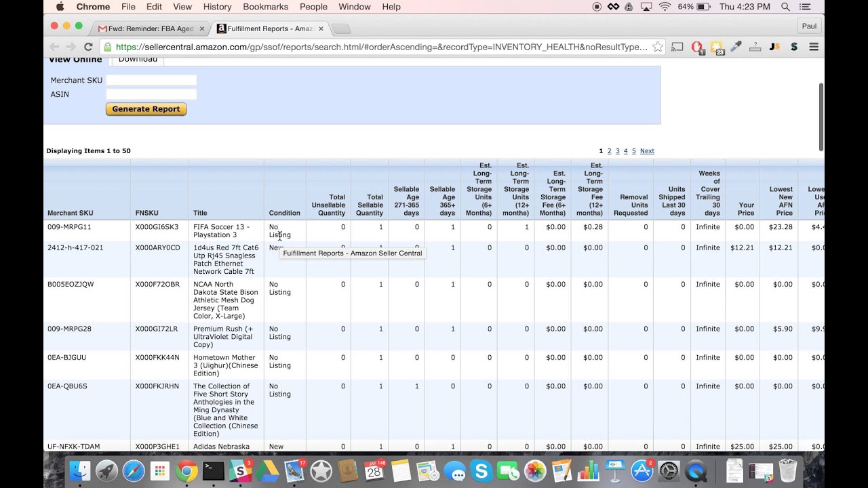
Task: Click FNSKU cell X000ARY0CD
Action: [158, 248]
